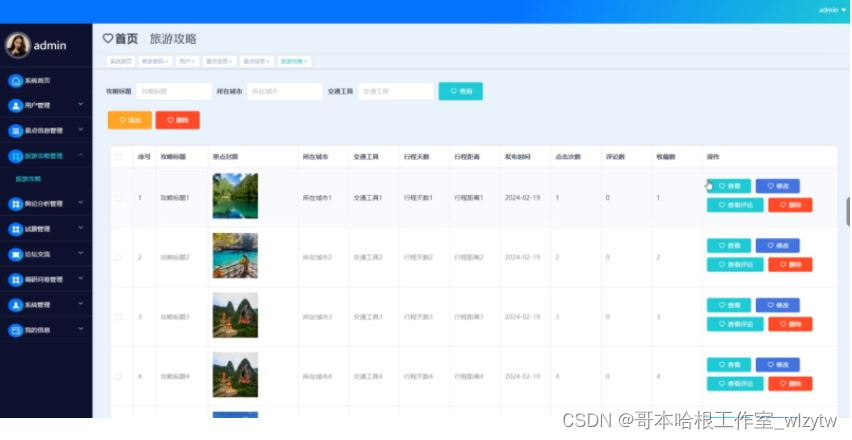Click the 论坛交流 icon in sidebar

point(16,254)
